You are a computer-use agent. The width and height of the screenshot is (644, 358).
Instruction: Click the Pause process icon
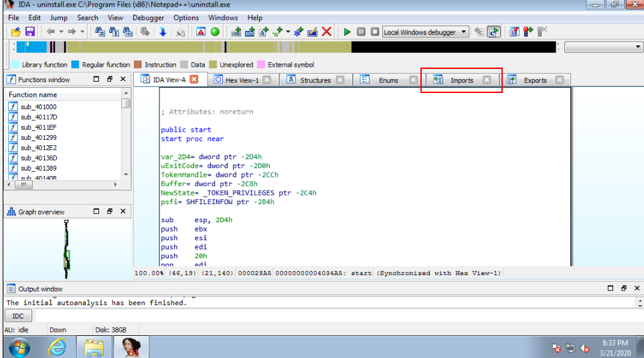361,31
